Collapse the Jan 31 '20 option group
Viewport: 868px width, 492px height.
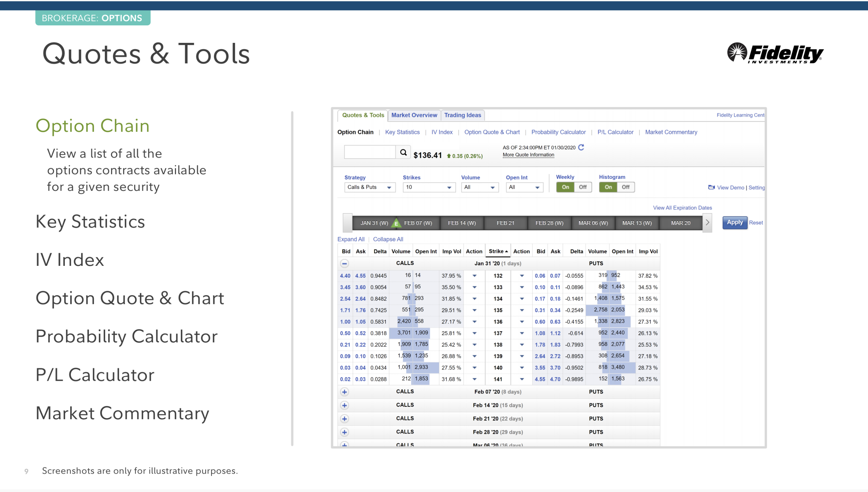(344, 263)
